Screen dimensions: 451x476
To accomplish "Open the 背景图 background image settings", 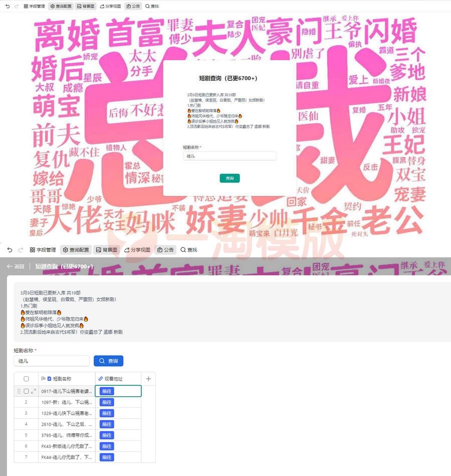I will [x=84, y=6].
